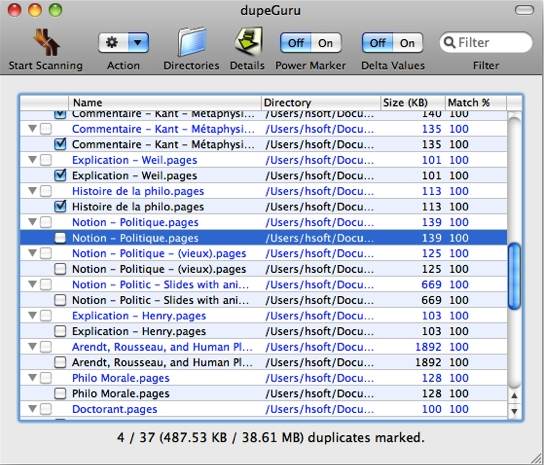The width and height of the screenshot is (544, 465).
Task: Uncheck the black Histoire de la philo.pages checkbox
Action: (60, 206)
